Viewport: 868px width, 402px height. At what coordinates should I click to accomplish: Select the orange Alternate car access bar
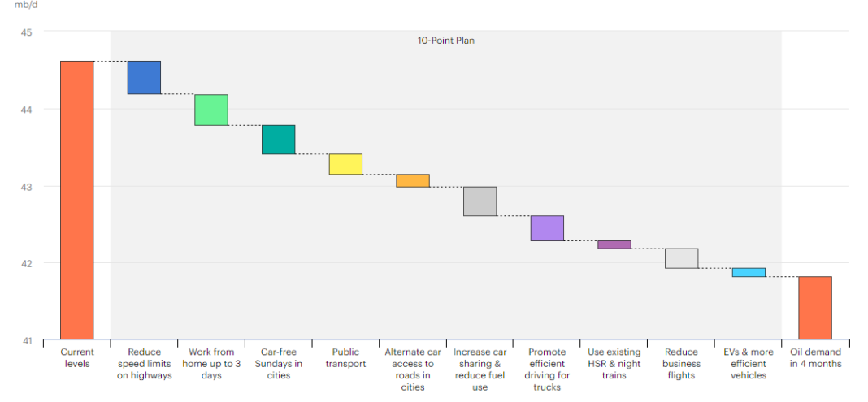click(x=412, y=180)
